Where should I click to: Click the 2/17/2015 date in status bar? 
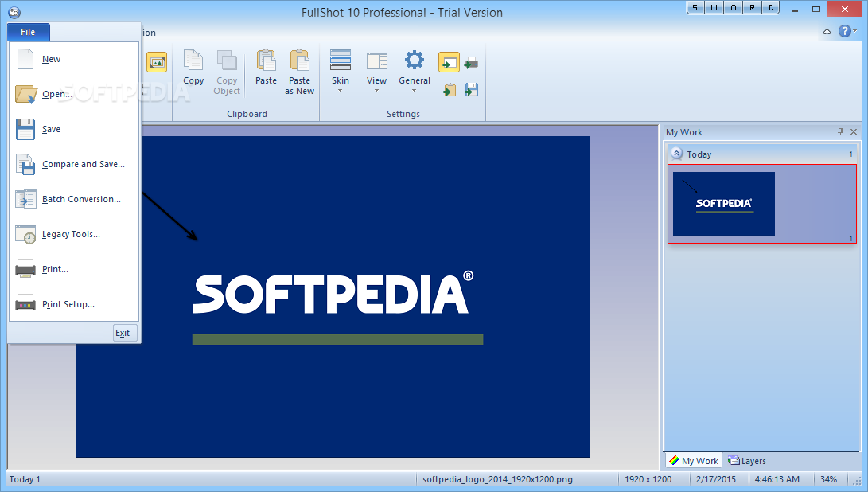coord(716,479)
